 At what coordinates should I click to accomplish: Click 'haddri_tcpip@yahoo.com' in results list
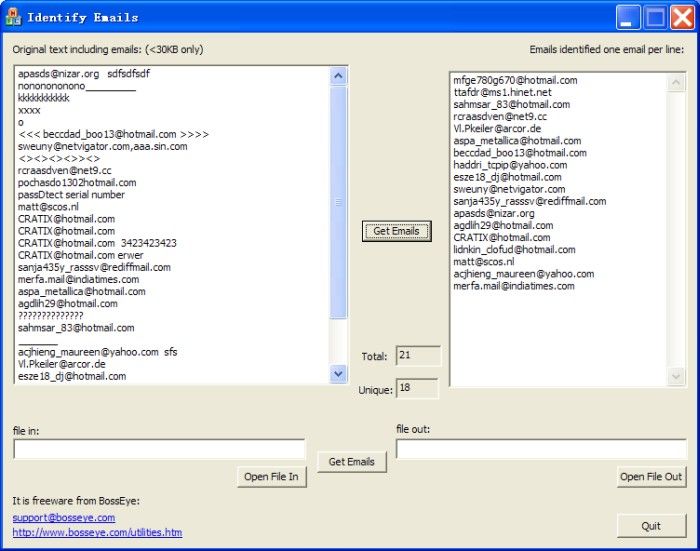tap(510, 165)
